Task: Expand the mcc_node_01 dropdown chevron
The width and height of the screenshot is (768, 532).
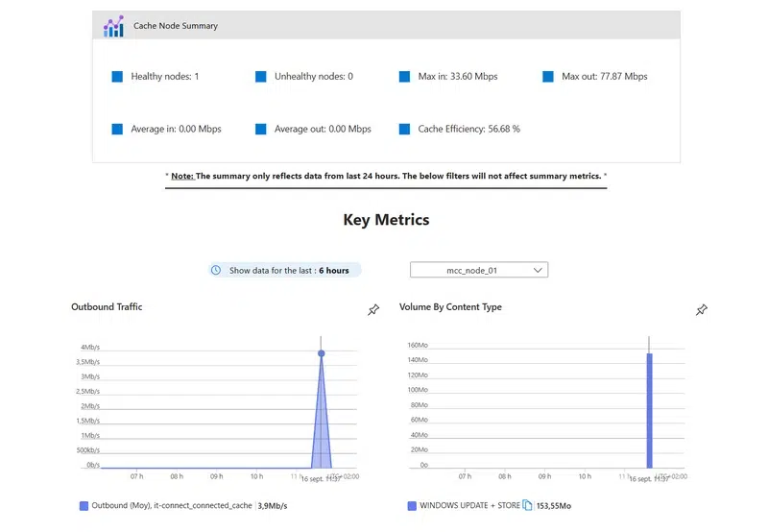Action: tap(537, 271)
